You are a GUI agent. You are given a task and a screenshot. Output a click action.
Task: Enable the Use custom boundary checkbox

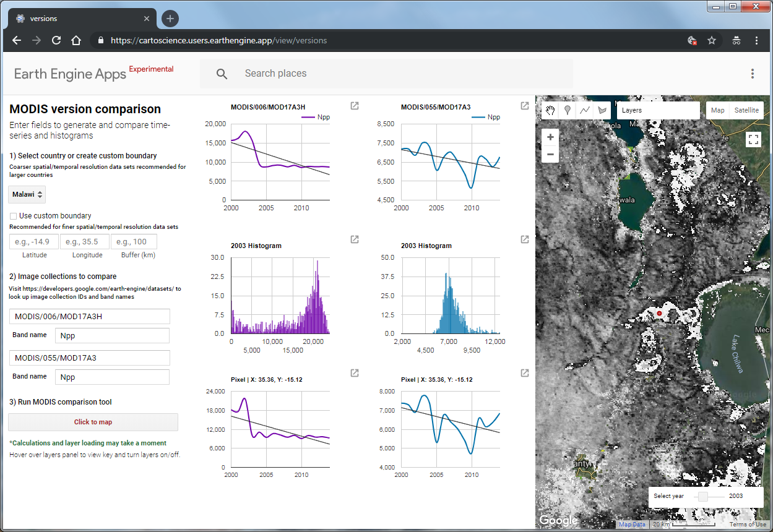[13, 216]
